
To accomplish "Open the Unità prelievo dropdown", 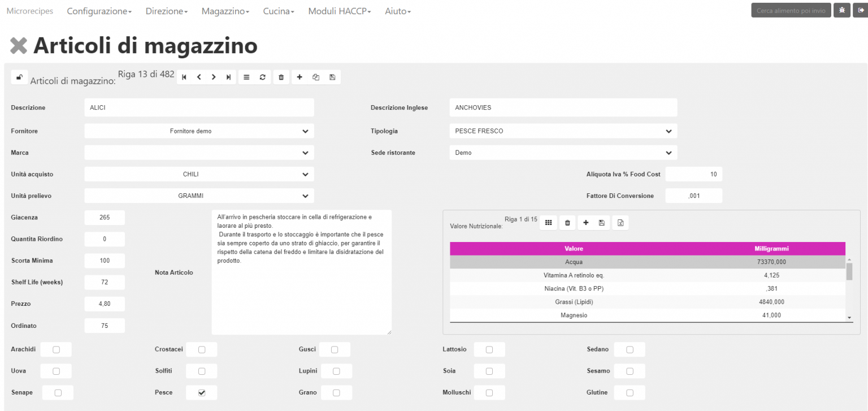I will pyautogui.click(x=199, y=196).
